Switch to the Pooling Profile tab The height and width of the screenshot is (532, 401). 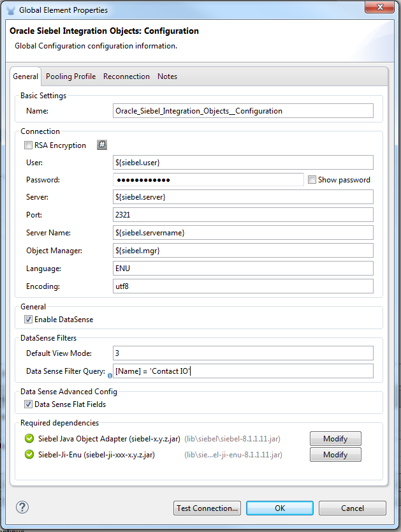[x=71, y=77]
